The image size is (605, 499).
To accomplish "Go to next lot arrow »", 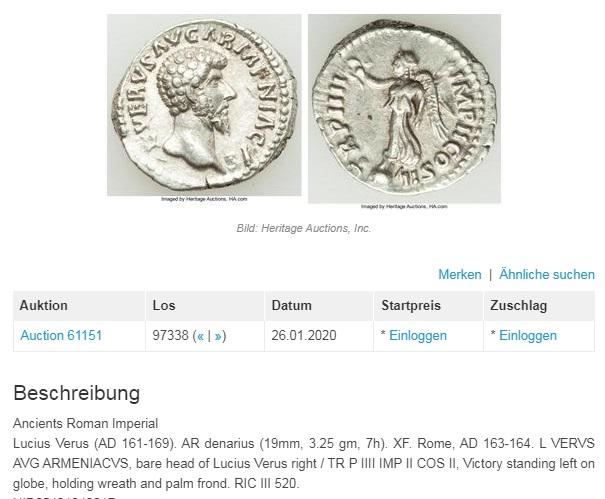I will point(218,336).
